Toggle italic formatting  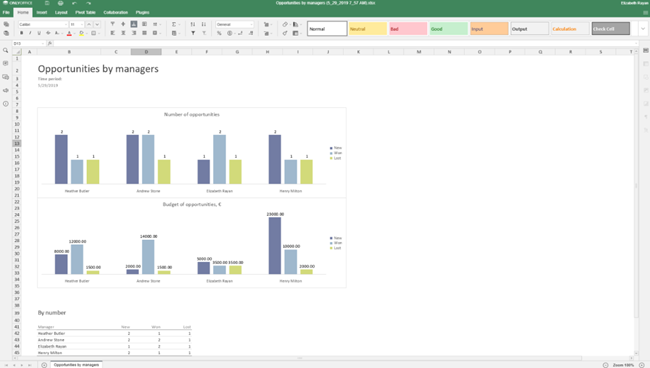[x=30, y=33]
